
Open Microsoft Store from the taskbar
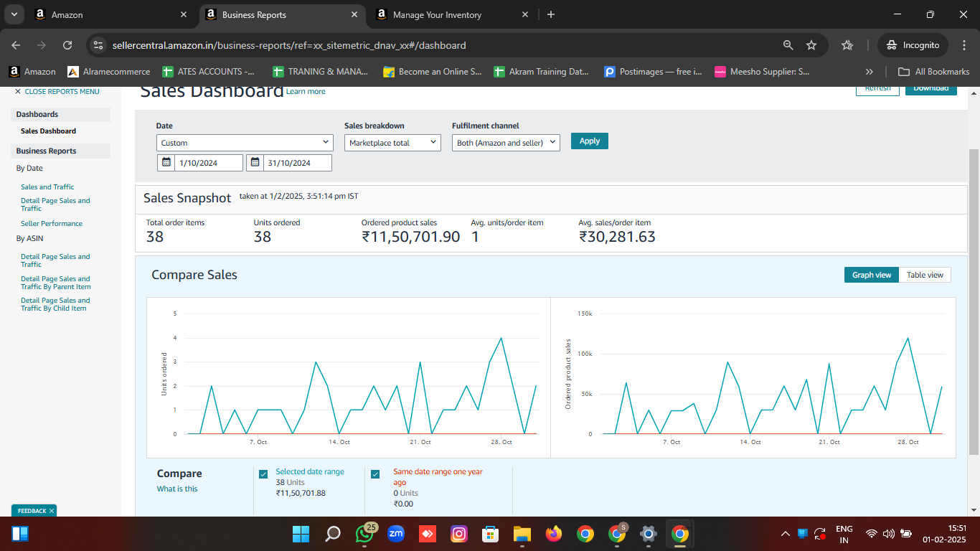pyautogui.click(x=491, y=534)
